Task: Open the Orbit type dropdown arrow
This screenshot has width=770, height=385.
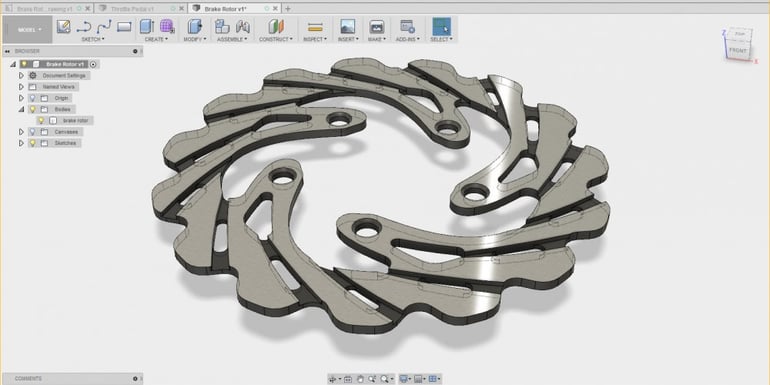Action: (339, 379)
